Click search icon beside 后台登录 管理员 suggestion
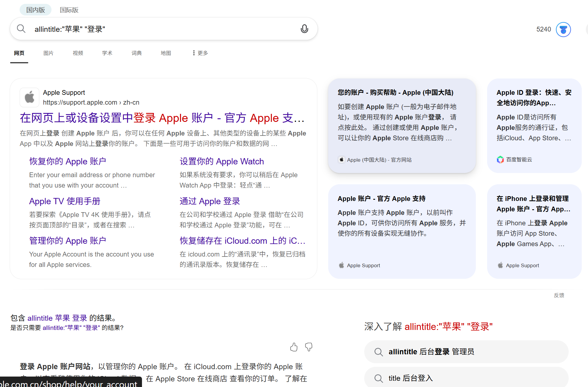The height and width of the screenshot is (387, 588). (x=379, y=352)
